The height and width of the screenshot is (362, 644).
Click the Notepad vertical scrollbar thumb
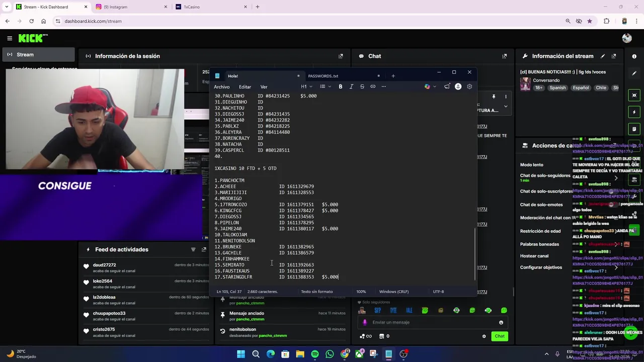click(474, 254)
